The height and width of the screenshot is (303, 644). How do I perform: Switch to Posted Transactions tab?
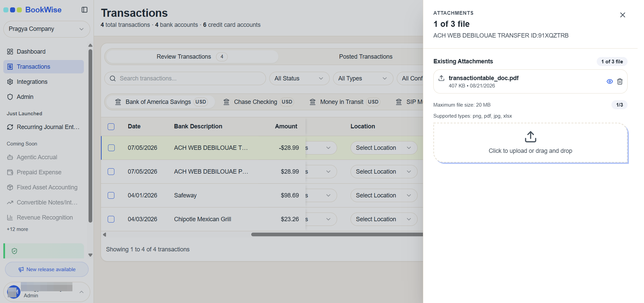366,57
